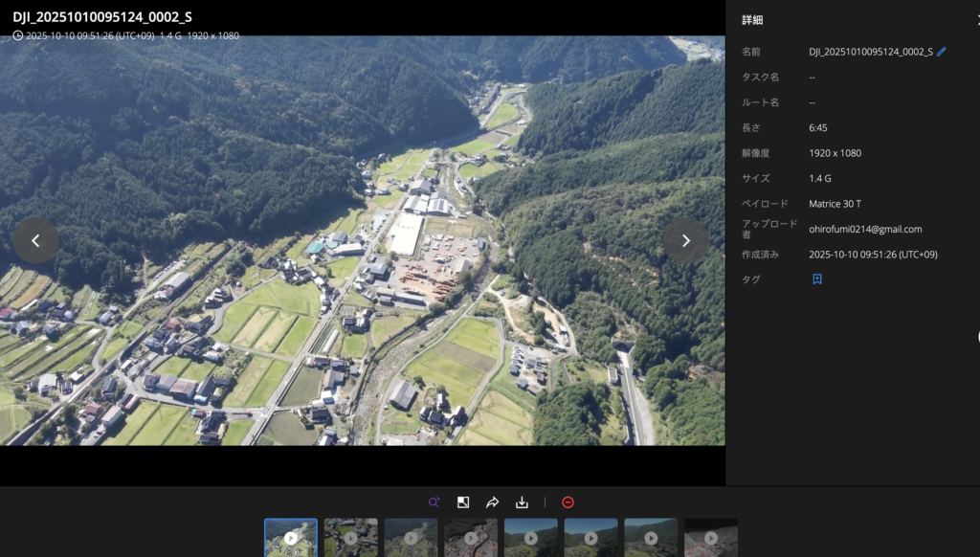
Task: Close the 詳細 details panel
Action: tap(974, 20)
